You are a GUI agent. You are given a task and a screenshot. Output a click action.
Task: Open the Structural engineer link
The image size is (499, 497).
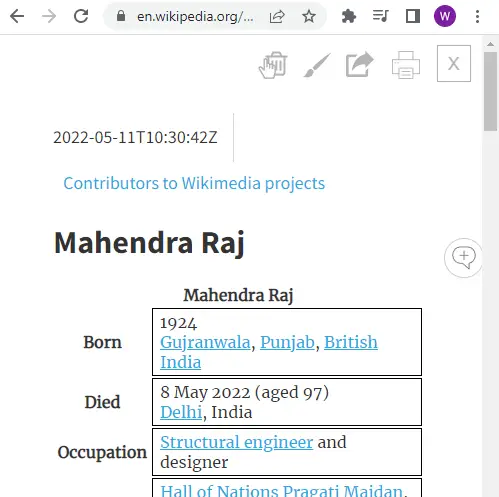pyautogui.click(x=236, y=442)
